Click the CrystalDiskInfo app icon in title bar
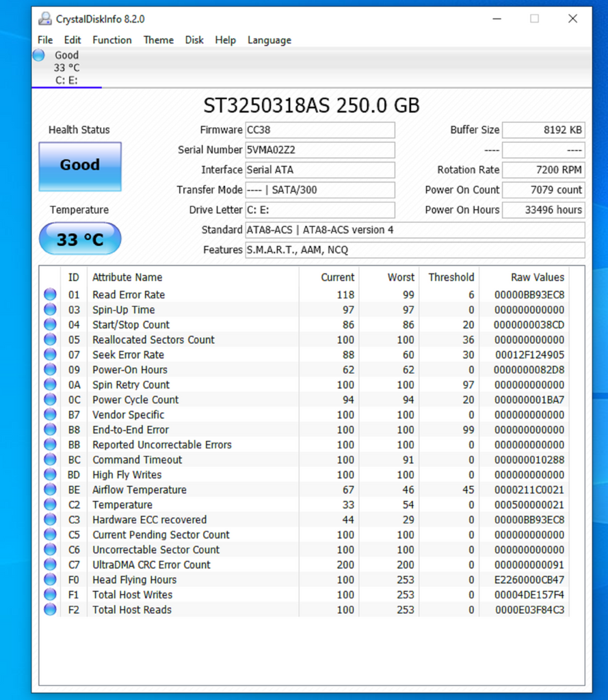The width and height of the screenshot is (608, 700). click(44, 18)
